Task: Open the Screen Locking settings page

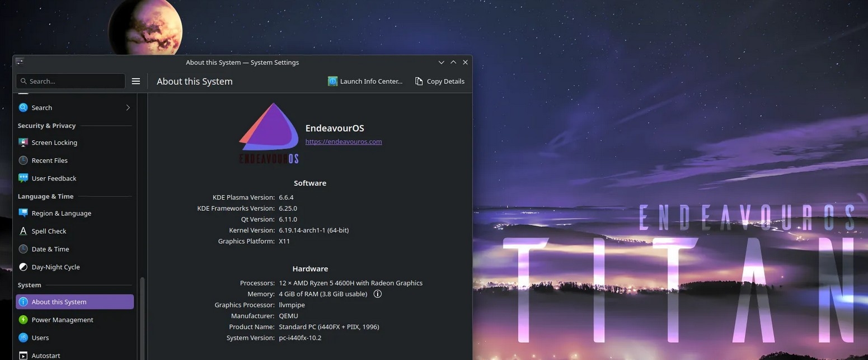Action: (x=75, y=143)
